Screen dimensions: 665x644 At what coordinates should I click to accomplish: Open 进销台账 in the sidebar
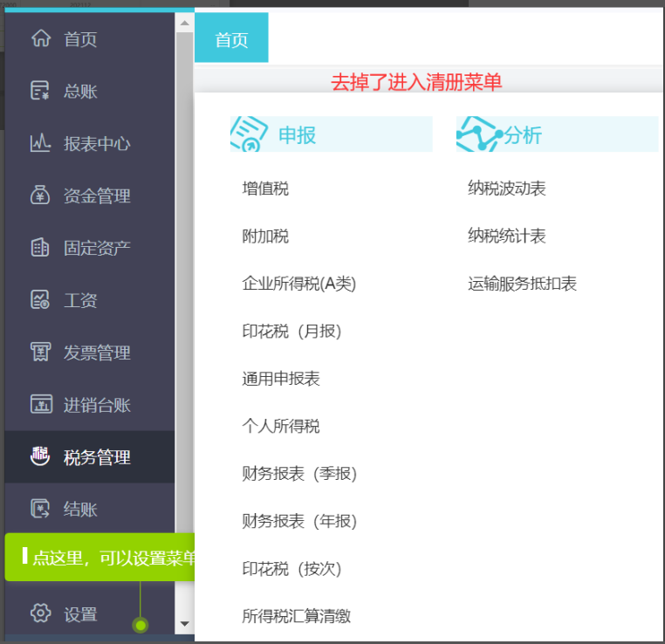coord(90,404)
